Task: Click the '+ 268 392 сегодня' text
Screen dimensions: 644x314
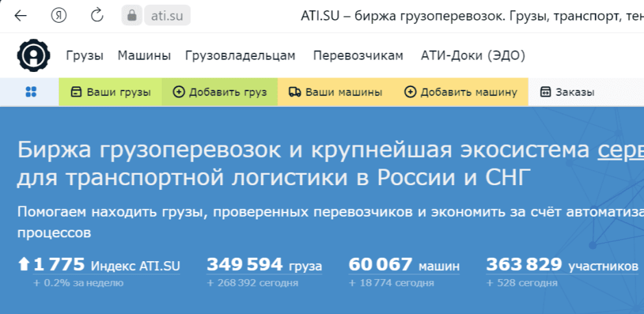Action: (252, 283)
